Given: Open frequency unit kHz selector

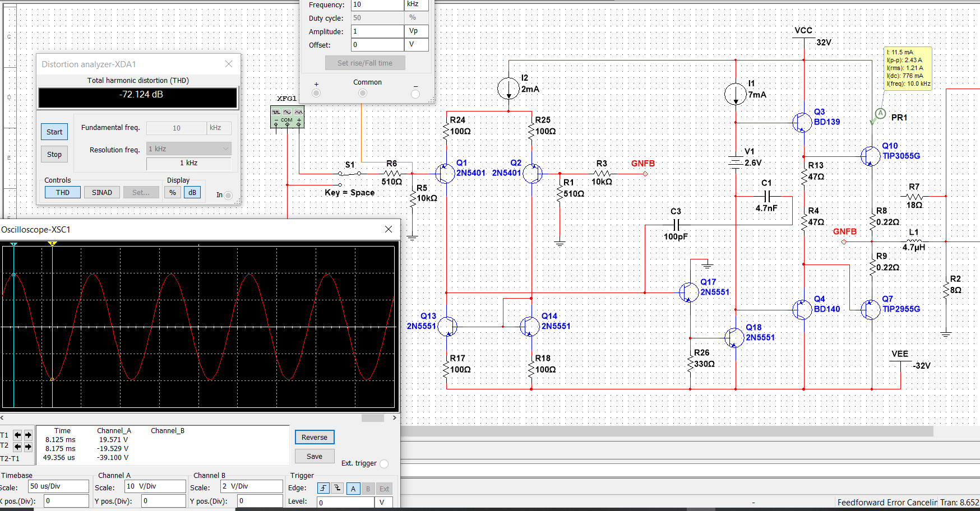Looking at the screenshot, I should pyautogui.click(x=417, y=4).
